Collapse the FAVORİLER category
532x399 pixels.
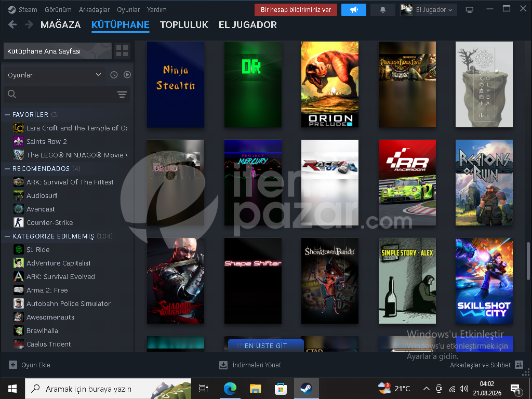(x=7, y=115)
